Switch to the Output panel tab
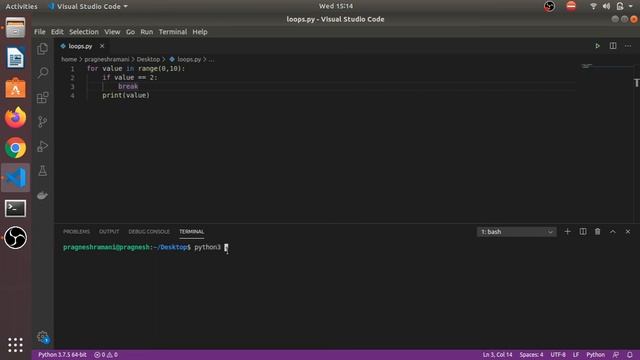The height and width of the screenshot is (360, 640). pyautogui.click(x=109, y=231)
